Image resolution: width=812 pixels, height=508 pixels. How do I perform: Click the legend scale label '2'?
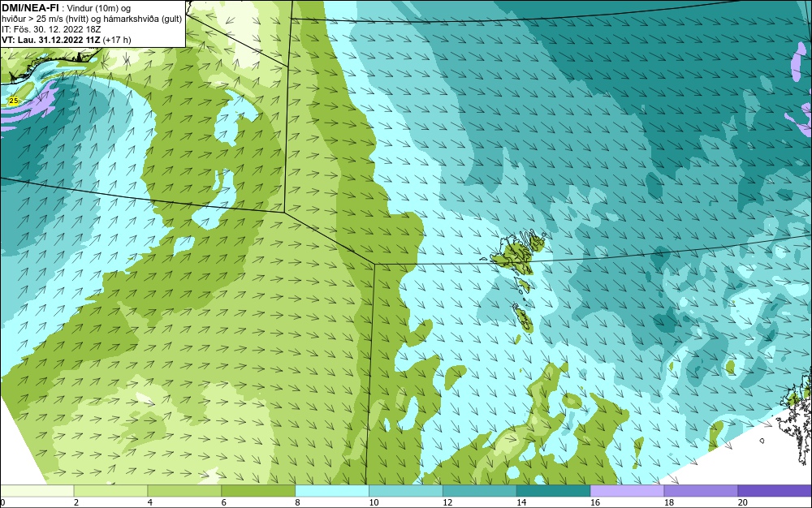click(76, 502)
